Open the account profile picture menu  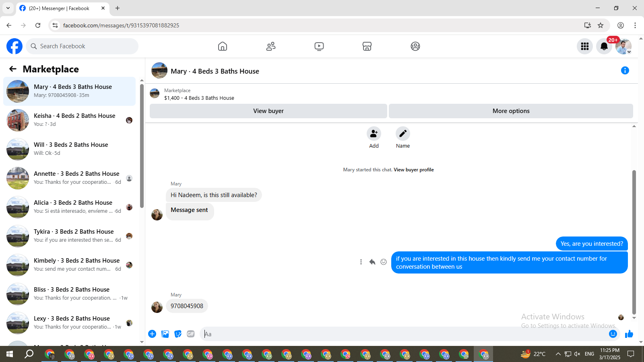pos(623,46)
